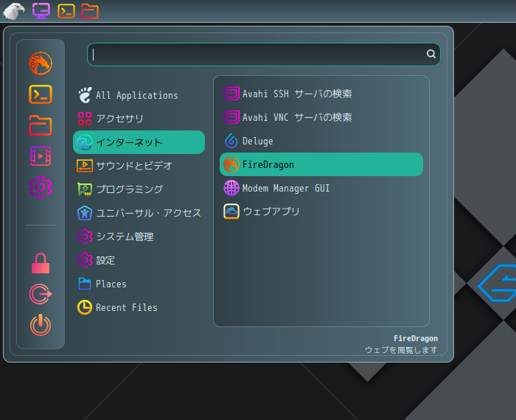Lock the screen with padlock icon
This screenshot has height=420, width=516.
[x=41, y=263]
